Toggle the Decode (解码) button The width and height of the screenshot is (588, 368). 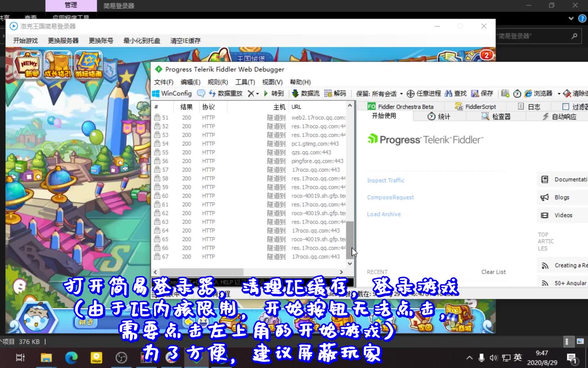pyautogui.click(x=335, y=93)
